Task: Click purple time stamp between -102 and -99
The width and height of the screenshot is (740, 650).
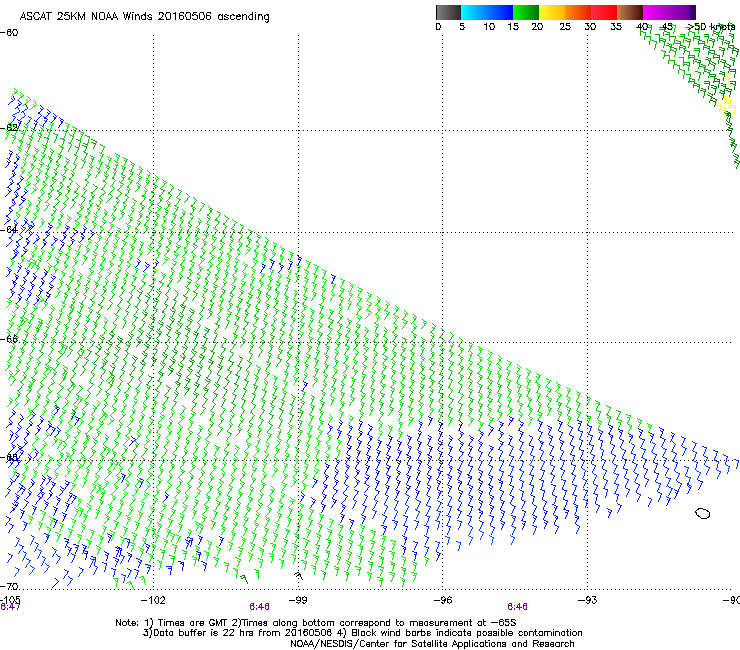Action: (x=260, y=607)
